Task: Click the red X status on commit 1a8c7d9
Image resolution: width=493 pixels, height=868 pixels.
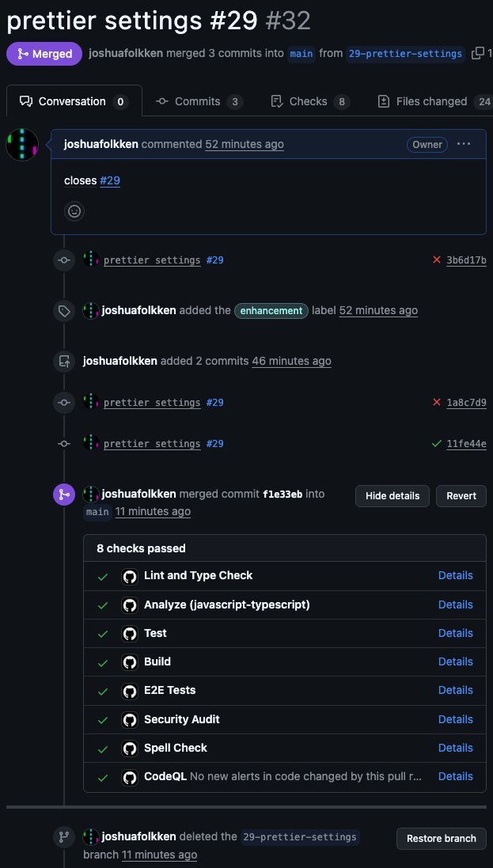Action: point(436,403)
